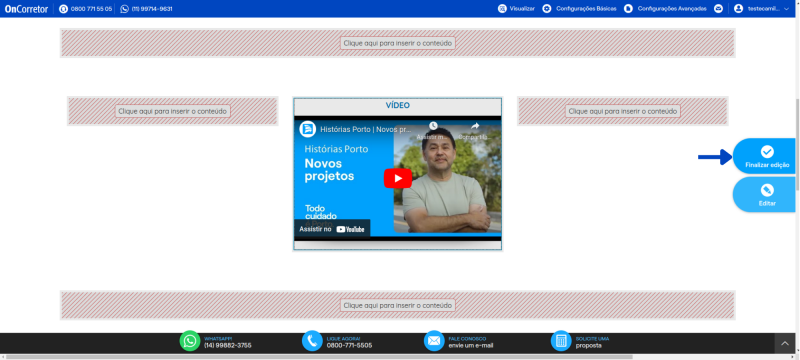This screenshot has height=360, width=800.
Task: Open Visualizar menu item
Action: pos(522,9)
